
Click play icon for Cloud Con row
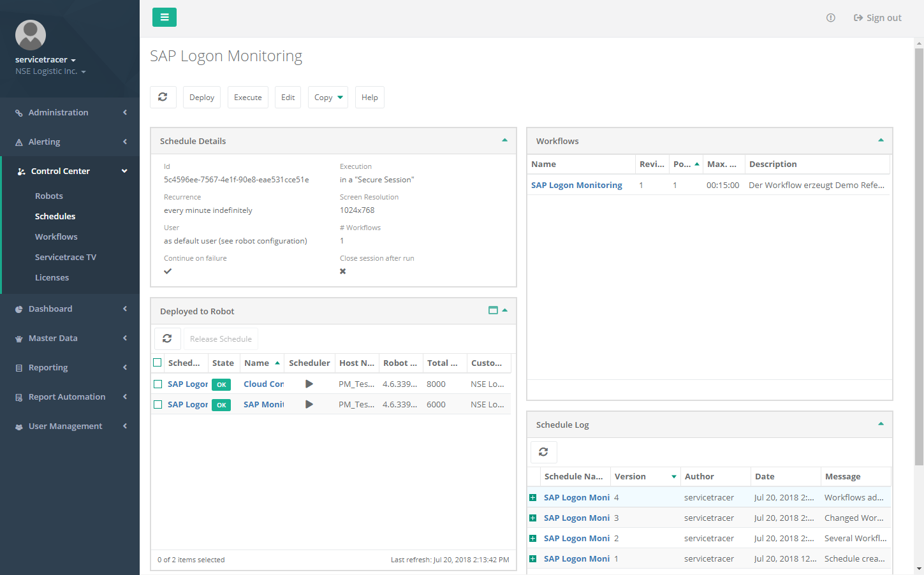click(x=309, y=384)
